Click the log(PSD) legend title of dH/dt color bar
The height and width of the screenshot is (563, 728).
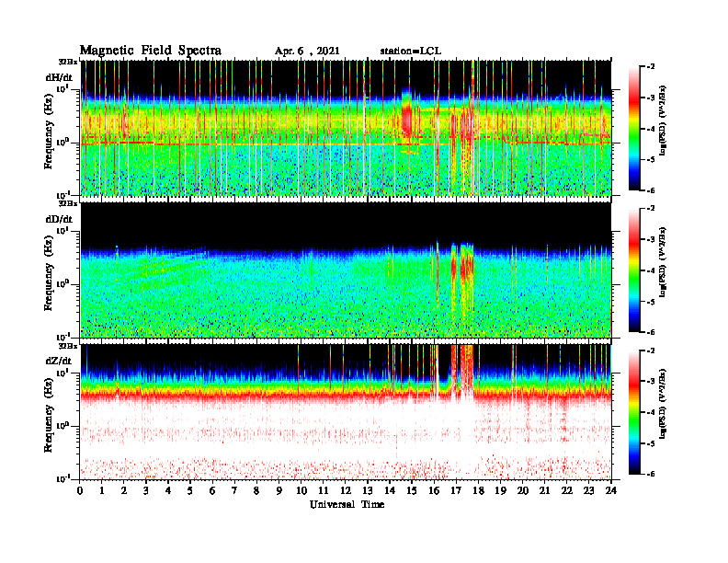point(663,120)
